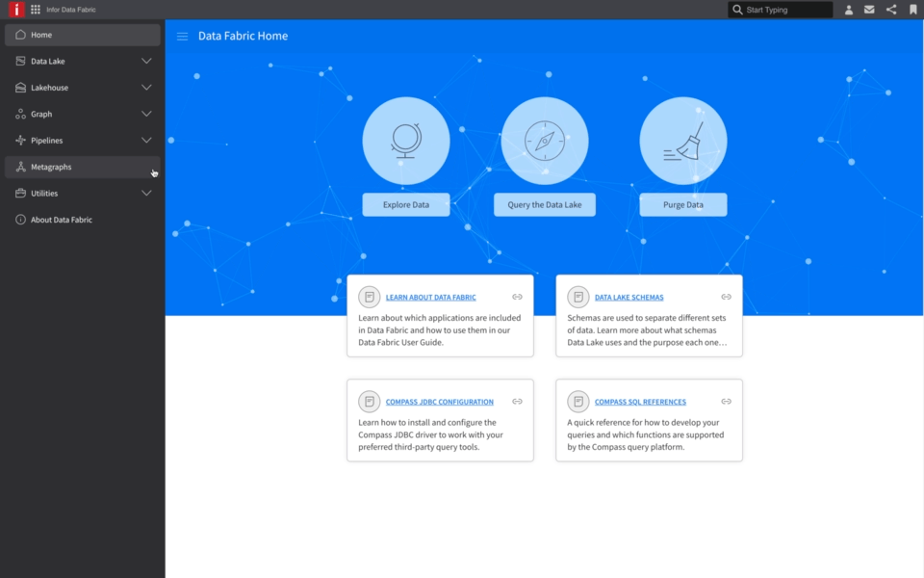Image resolution: width=924 pixels, height=578 pixels.
Task: Click the Purge Data broom icon
Action: coord(683,141)
